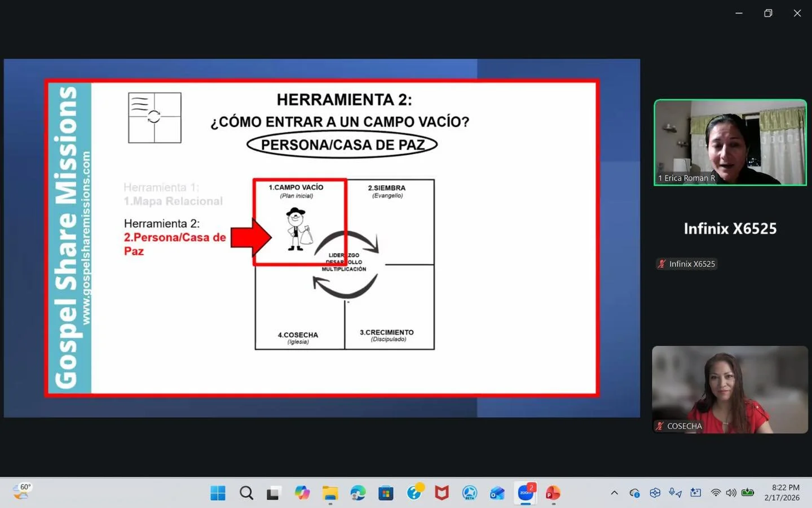This screenshot has width=812, height=508.
Task: Click the small four-fields diagram thumbnail
Action: 155,117
